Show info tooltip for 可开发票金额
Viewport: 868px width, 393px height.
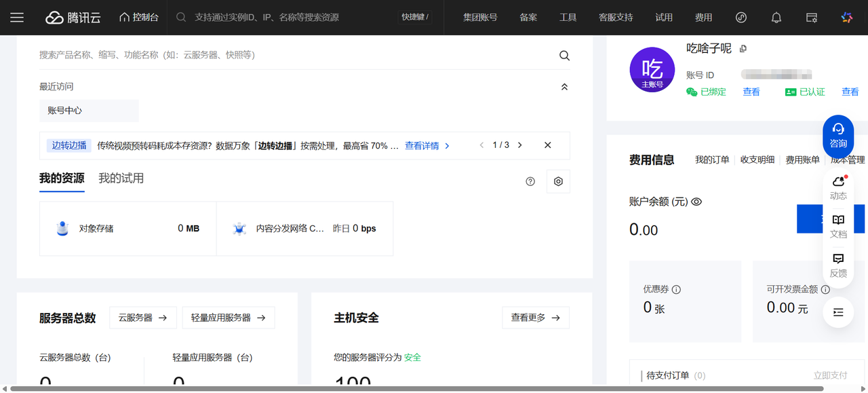tap(825, 289)
